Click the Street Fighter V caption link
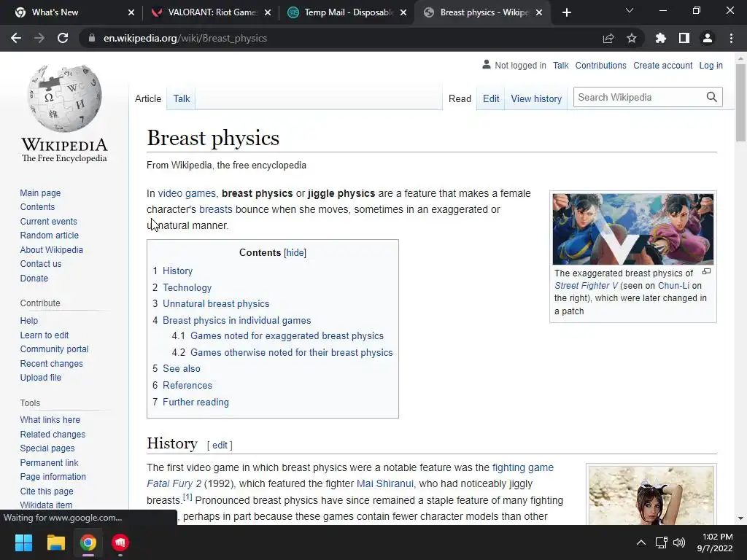Screen dimensions: 747x560 [586, 286]
